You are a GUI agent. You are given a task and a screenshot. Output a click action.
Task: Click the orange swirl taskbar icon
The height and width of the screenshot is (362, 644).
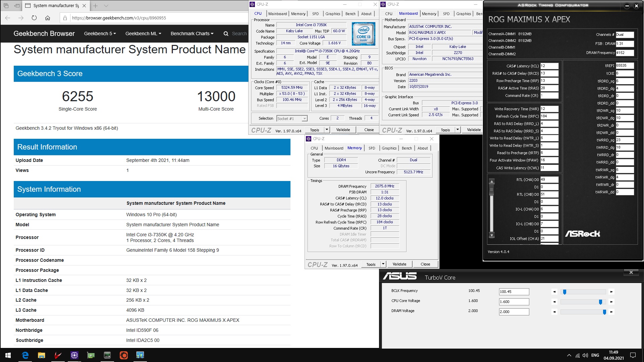click(x=124, y=355)
